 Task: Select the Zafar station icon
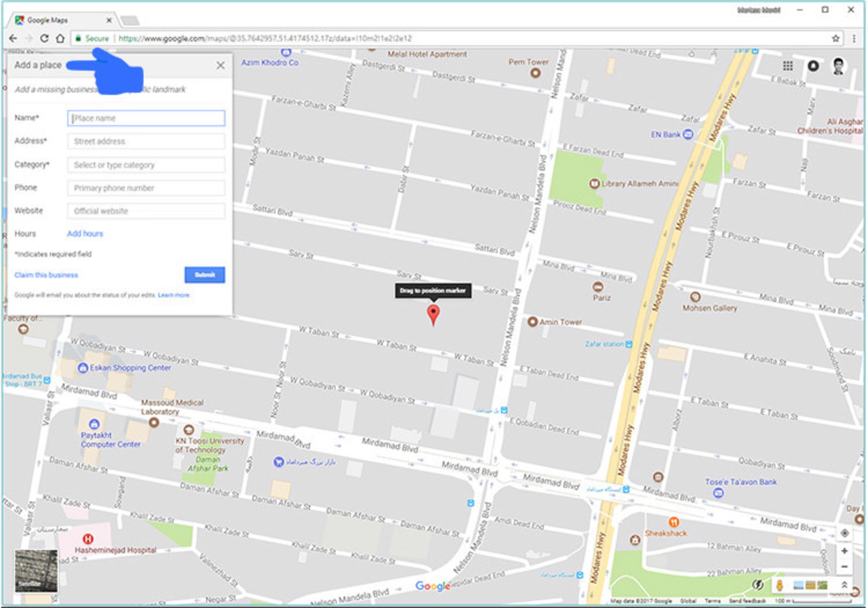(x=629, y=344)
